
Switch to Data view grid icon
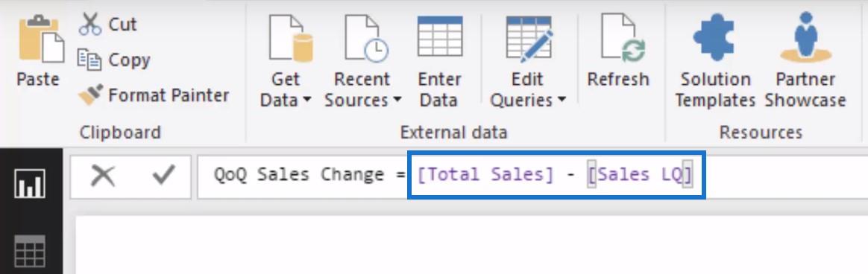click(x=30, y=252)
